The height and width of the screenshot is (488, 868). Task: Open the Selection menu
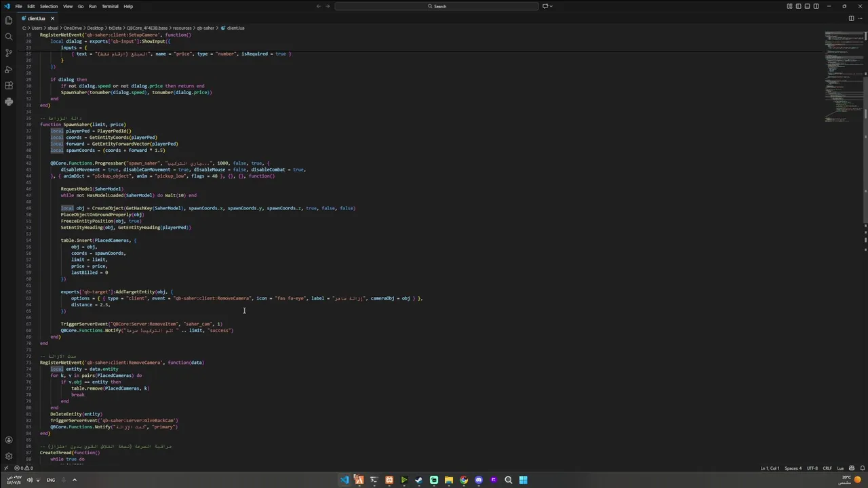pyautogui.click(x=49, y=6)
